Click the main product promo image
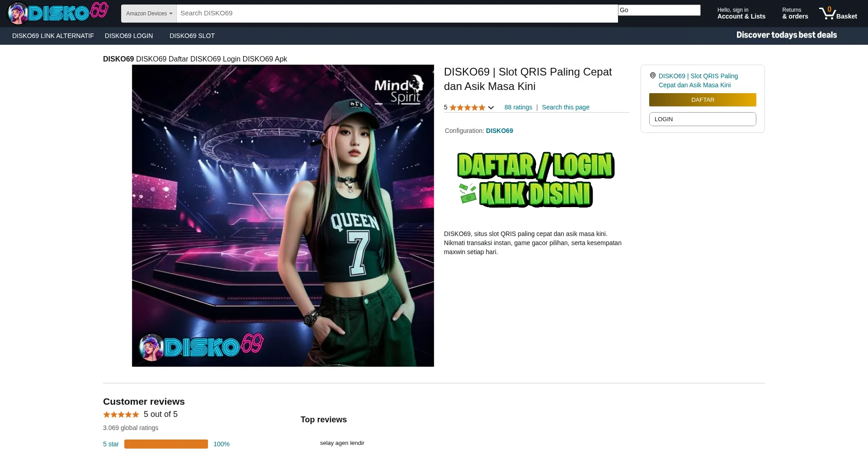868x449 pixels. coord(283,216)
